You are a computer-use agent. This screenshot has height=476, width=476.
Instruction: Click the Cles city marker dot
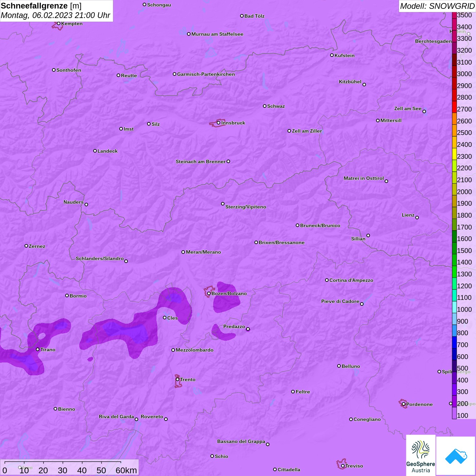[x=165, y=318]
